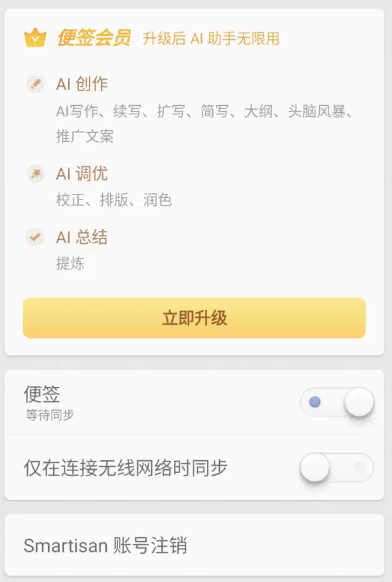Click the pencil icon beside AI 创作
The height and width of the screenshot is (582, 392).
(x=35, y=83)
